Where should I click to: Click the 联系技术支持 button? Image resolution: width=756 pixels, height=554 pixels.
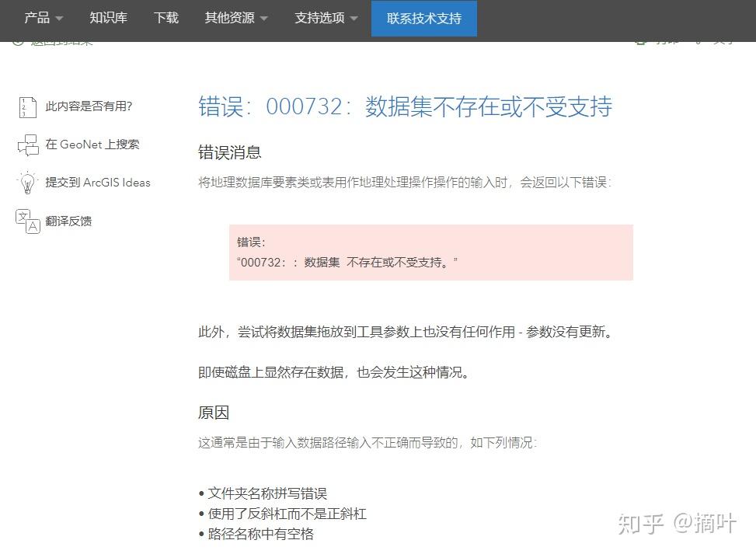[x=423, y=19]
